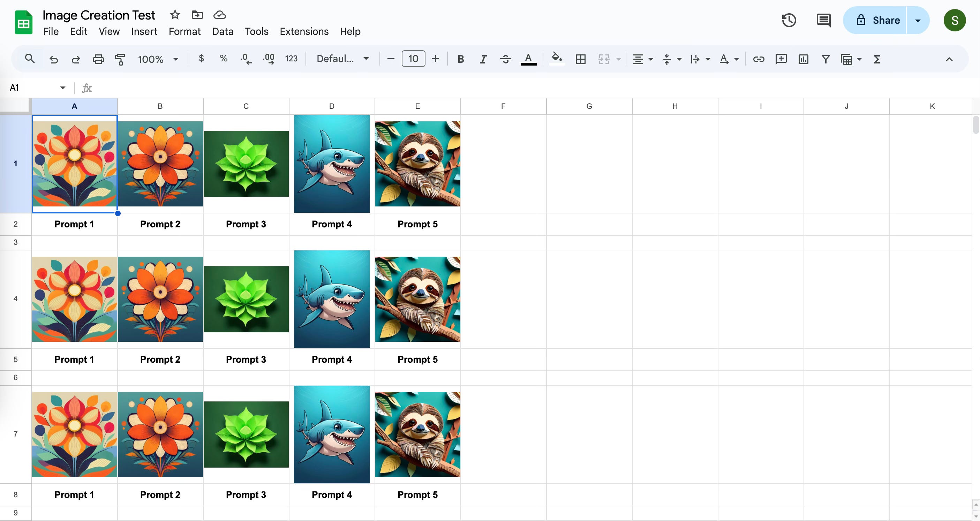Open the search menus magnifier
The image size is (980, 521).
[30, 59]
